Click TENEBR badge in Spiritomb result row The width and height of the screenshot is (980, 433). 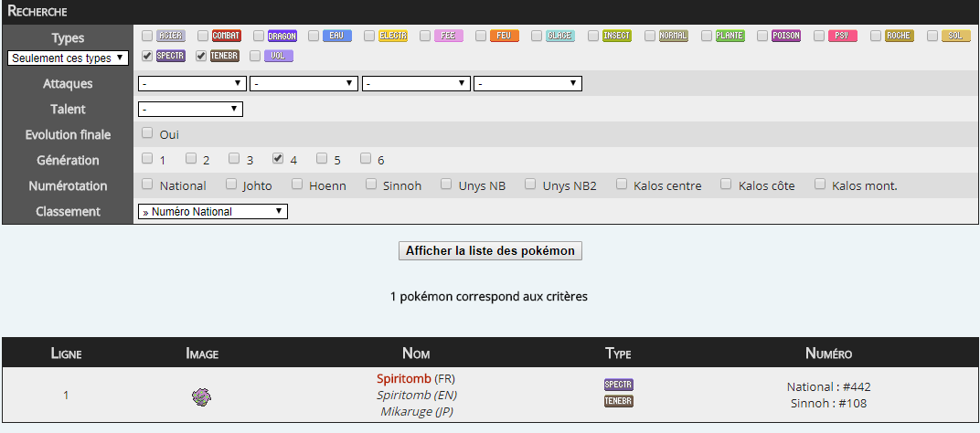(619, 401)
